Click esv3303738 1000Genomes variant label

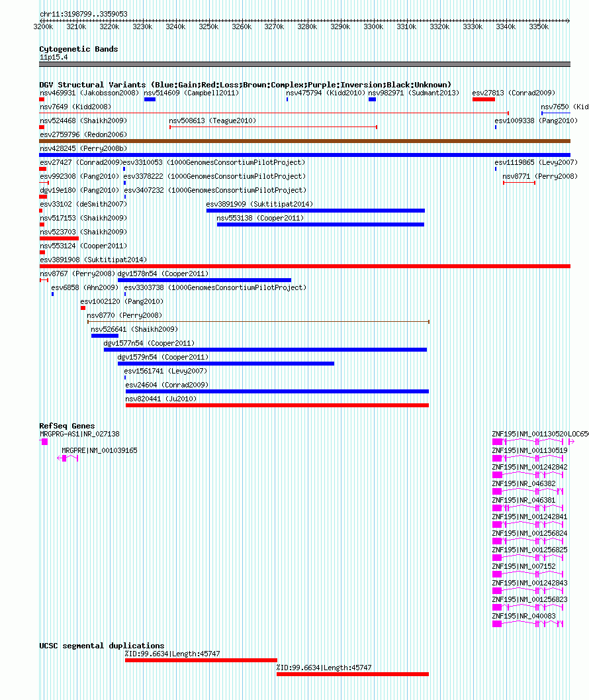pos(215,287)
